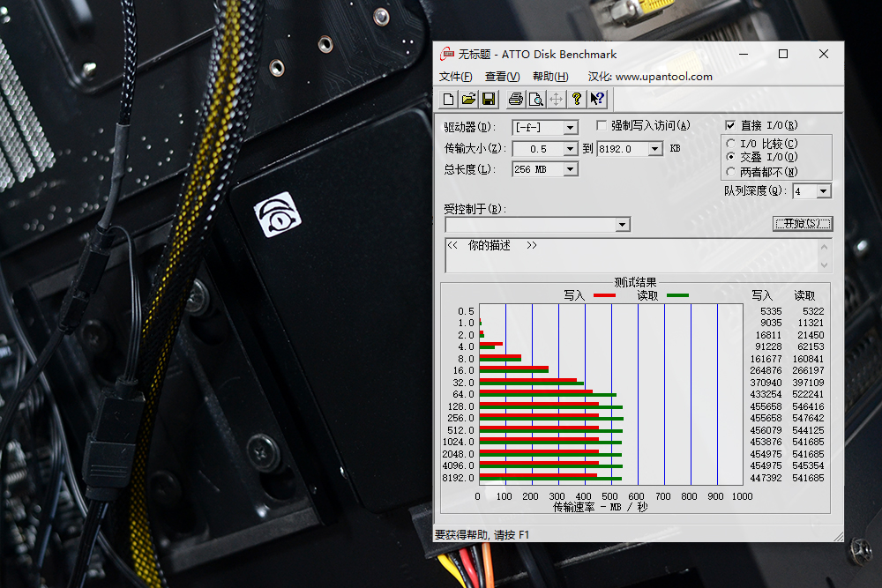
Task: Open About via yellow question mark icon
Action: (576, 100)
